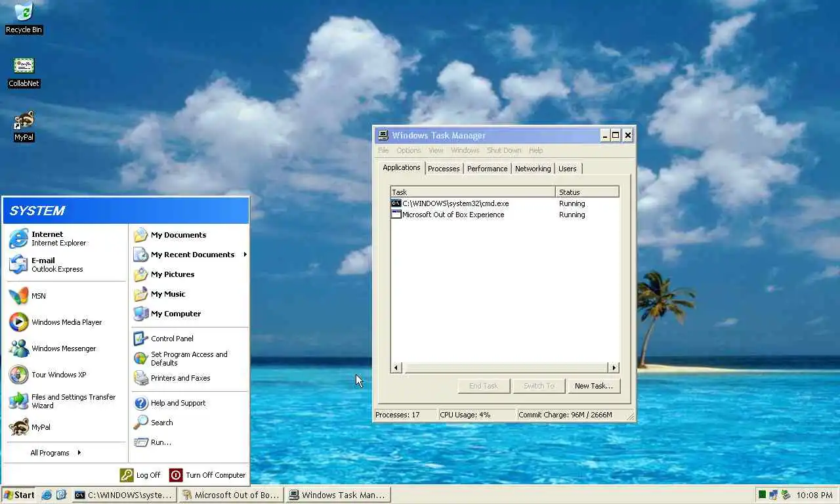This screenshot has width=840, height=504.
Task: Open Search from Start menu
Action: pos(190,423)
